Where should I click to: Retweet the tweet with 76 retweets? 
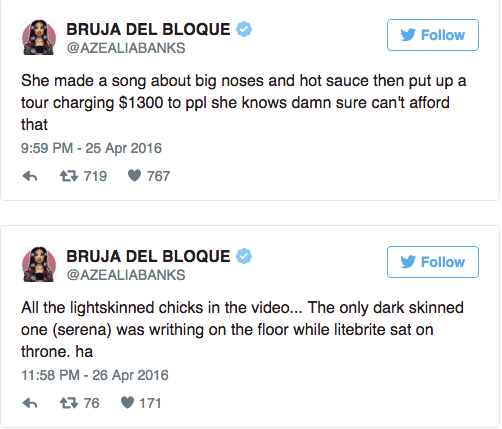pyautogui.click(x=69, y=403)
